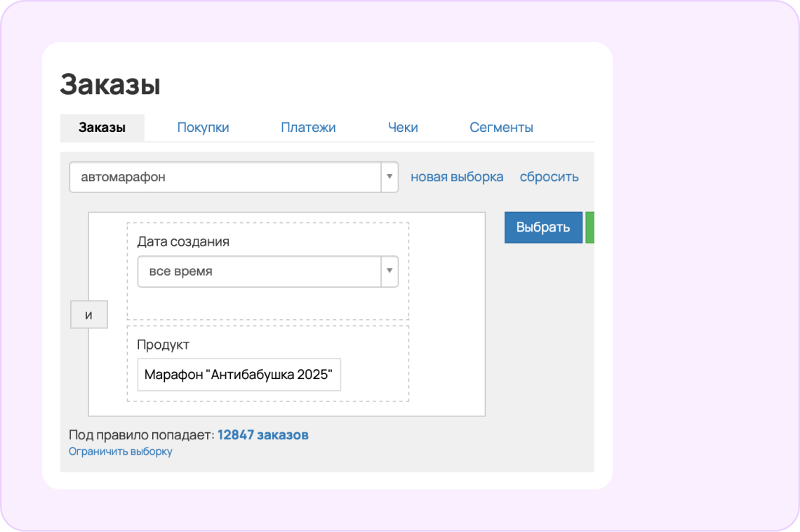The width and height of the screenshot is (800, 532).
Task: Click the green button beside Выбрать
Action: 590,227
